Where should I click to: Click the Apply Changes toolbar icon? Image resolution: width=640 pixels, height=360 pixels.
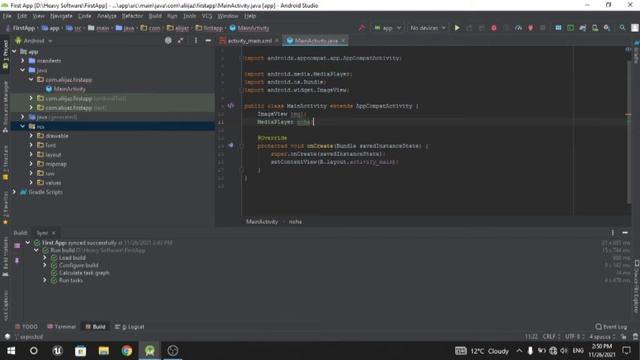(469, 28)
